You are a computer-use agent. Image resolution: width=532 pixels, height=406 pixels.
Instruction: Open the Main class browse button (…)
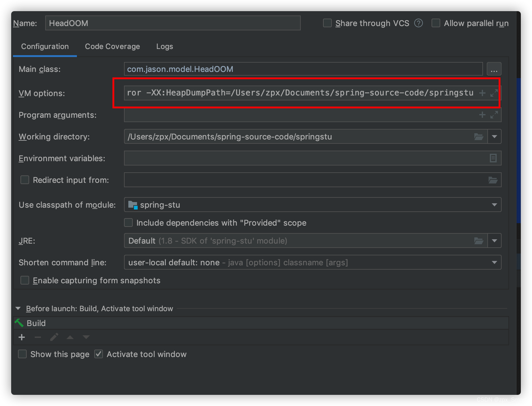coord(494,69)
